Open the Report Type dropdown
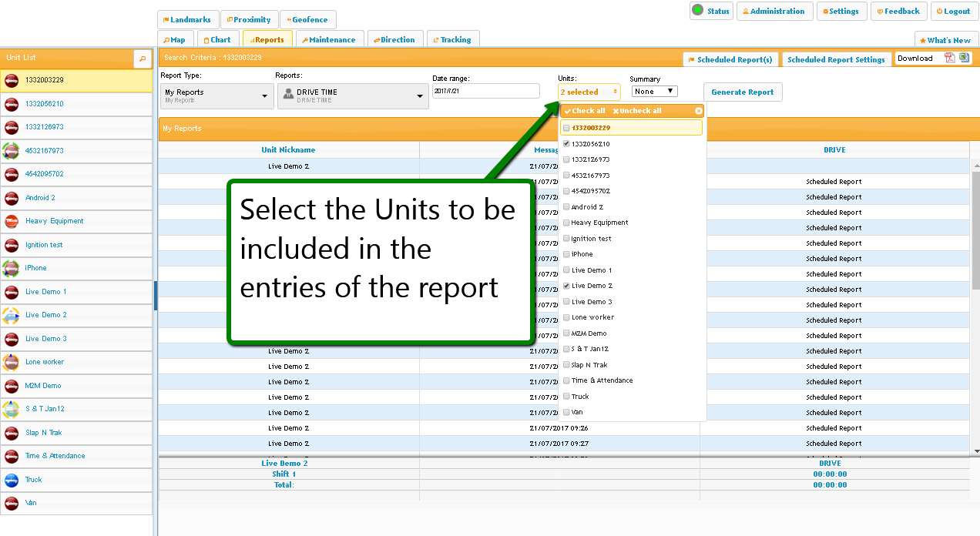This screenshot has height=536, width=980. tap(216, 95)
